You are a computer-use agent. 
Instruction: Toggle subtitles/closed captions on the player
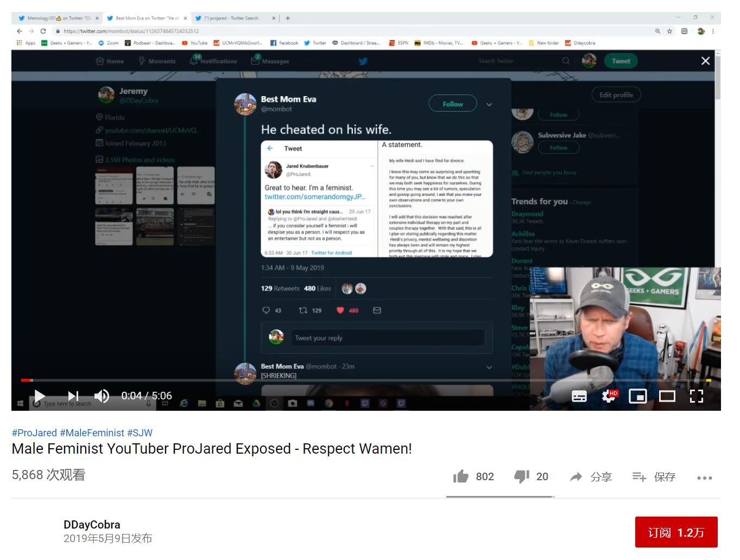579,397
